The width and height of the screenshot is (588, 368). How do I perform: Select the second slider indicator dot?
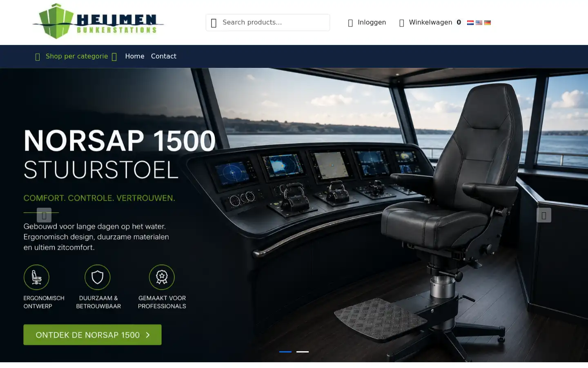click(x=303, y=352)
